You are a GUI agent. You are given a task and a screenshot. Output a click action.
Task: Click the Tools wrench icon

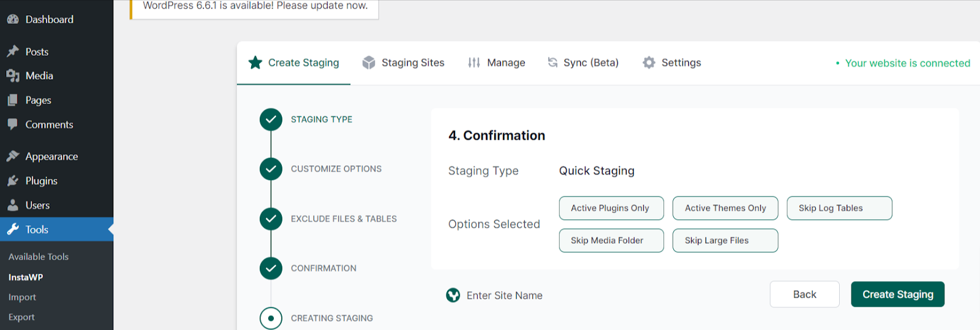[13, 230]
